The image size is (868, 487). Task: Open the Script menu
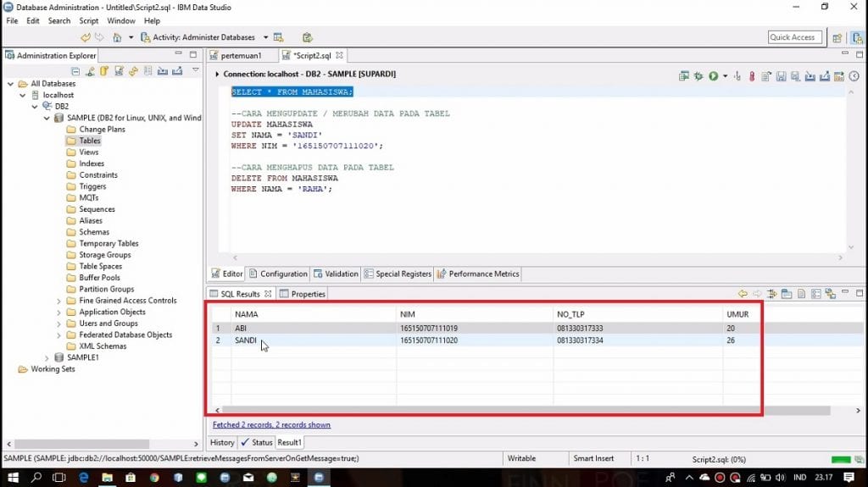click(x=88, y=20)
